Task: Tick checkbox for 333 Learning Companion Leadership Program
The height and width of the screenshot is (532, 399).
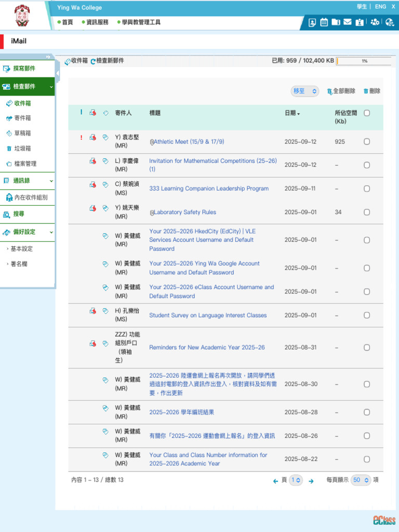Action: [367, 189]
